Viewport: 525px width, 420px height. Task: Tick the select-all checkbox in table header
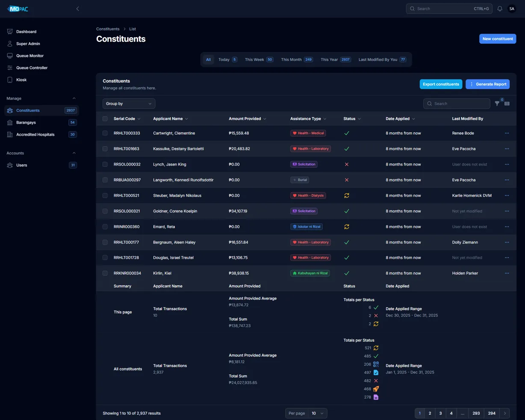click(x=105, y=119)
